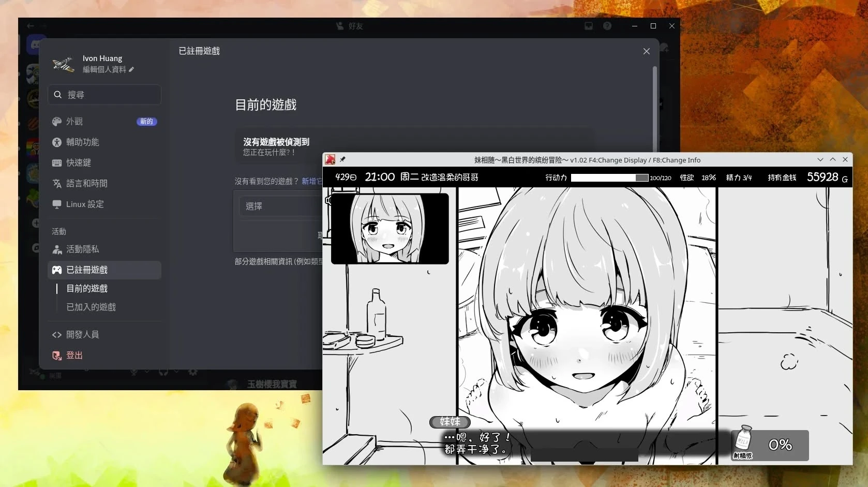
Task: Click the palette icon next to 外觀
Action: [57, 121]
